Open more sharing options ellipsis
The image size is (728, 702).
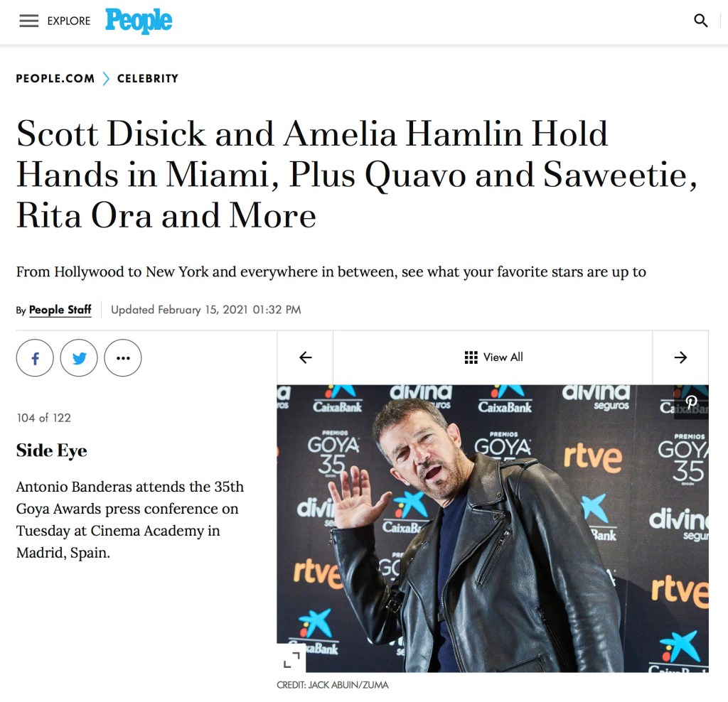click(x=123, y=357)
